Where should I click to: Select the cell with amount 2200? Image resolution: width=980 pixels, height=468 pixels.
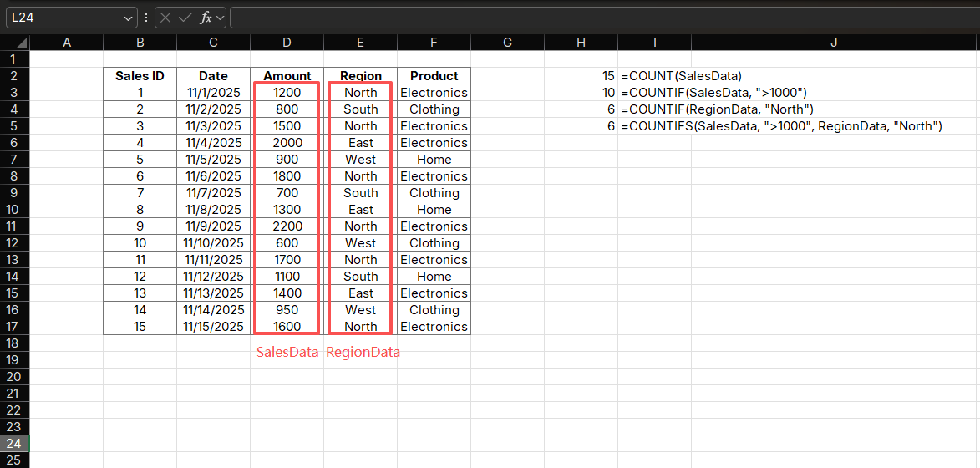[287, 226]
